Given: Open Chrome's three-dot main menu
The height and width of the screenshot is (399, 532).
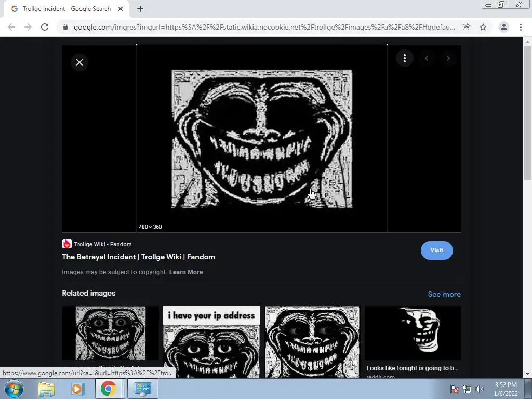Looking at the screenshot, I should (x=521, y=27).
